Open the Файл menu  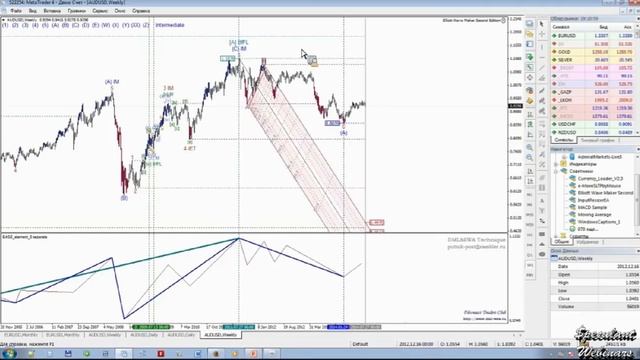[x=16, y=11]
